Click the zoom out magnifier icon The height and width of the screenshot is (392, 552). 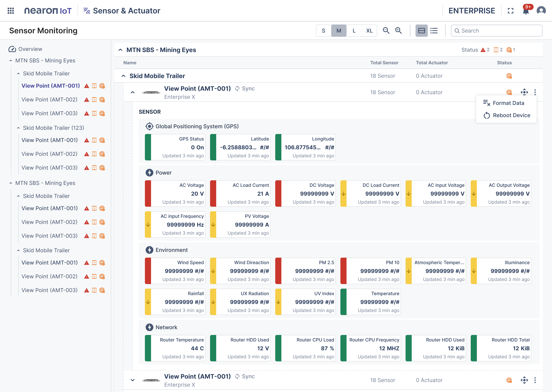pos(386,31)
